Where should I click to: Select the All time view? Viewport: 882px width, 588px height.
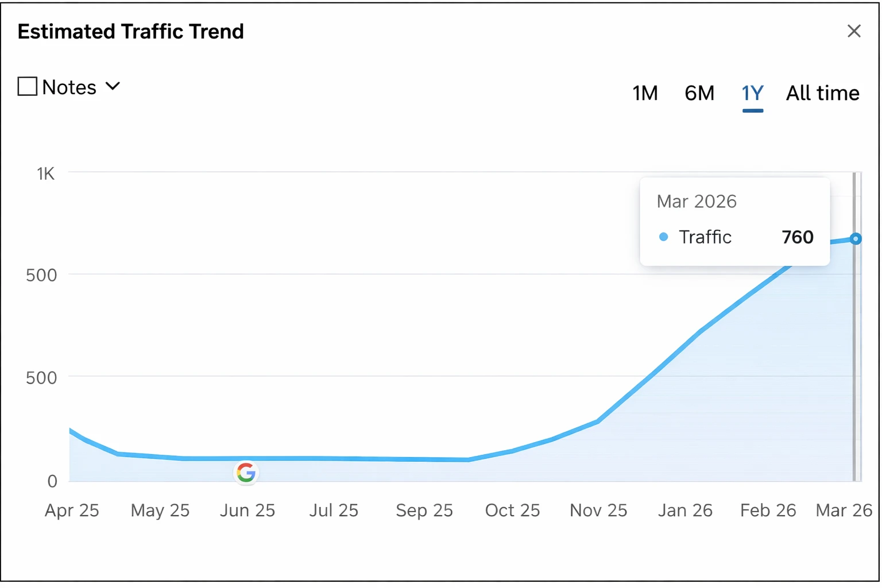822,93
